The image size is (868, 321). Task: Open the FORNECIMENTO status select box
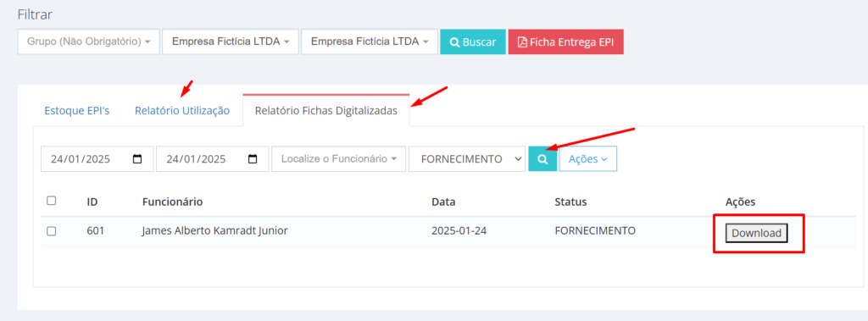(x=467, y=159)
